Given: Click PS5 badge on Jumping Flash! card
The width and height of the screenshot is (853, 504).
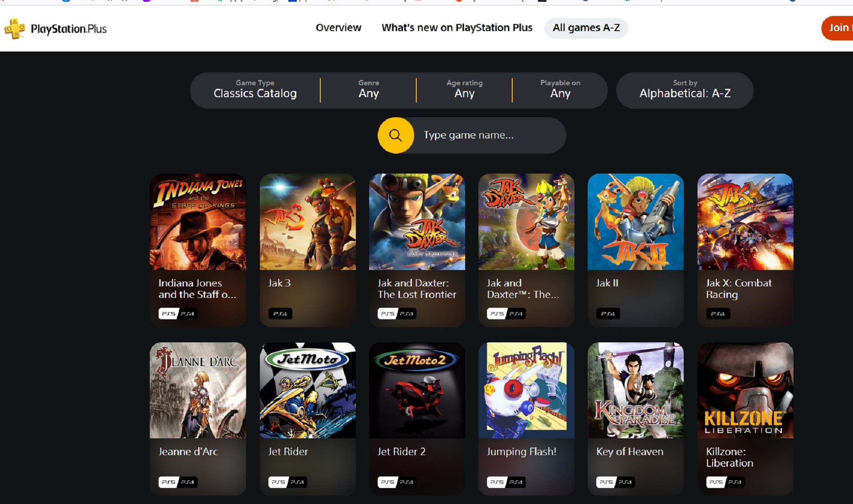Looking at the screenshot, I should pos(497,482).
